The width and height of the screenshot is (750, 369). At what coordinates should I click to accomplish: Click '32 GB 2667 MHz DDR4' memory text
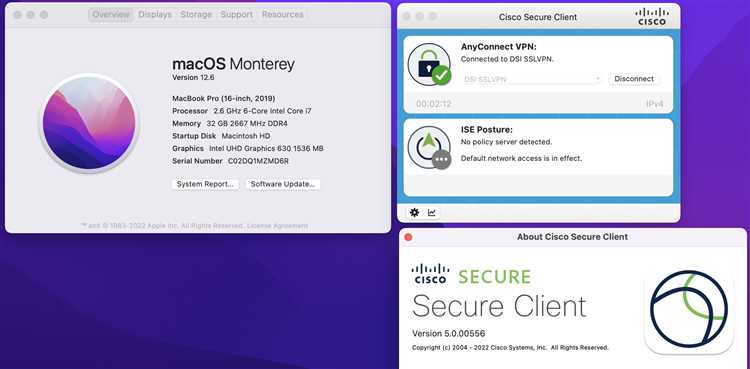click(247, 123)
